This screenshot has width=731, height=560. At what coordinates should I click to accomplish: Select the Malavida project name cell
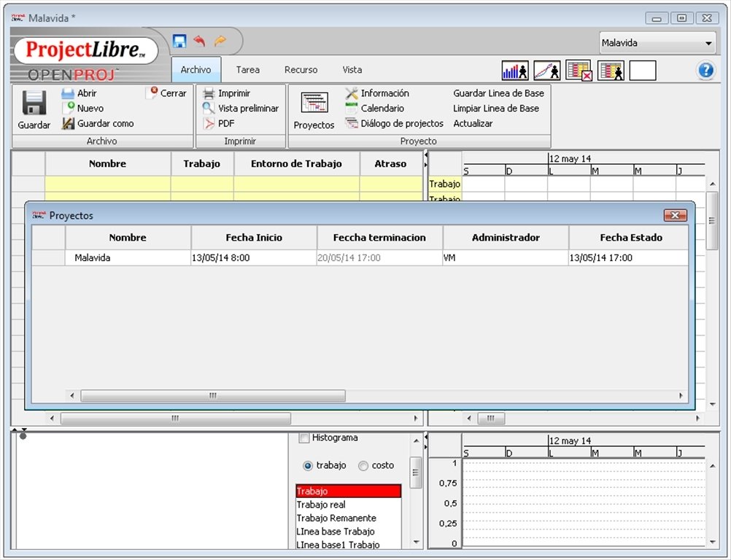point(128,257)
